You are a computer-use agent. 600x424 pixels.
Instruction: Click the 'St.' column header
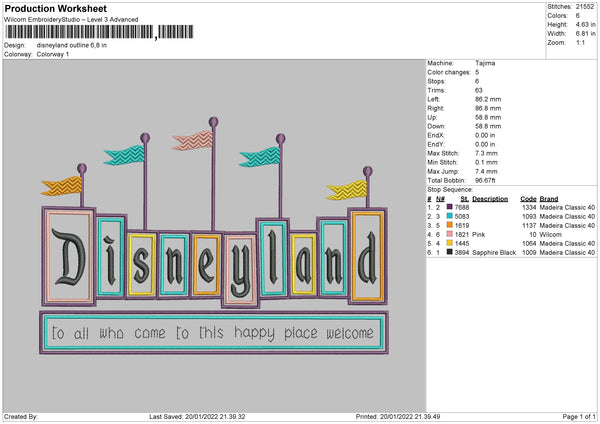click(465, 199)
